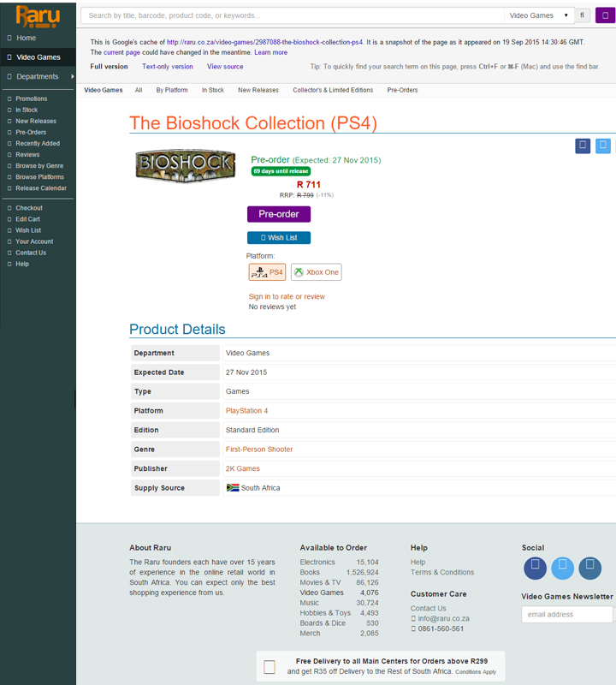Click the PlayStation 4 platform link

click(246, 411)
